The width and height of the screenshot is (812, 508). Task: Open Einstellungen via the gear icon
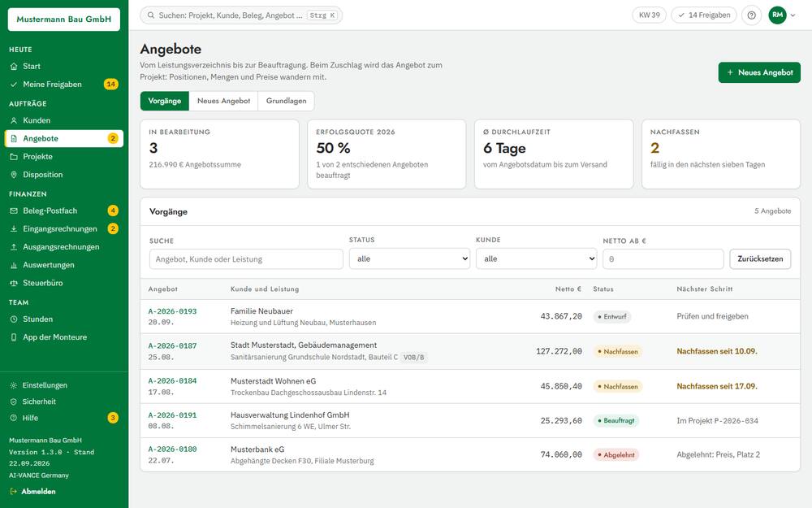pyautogui.click(x=14, y=385)
